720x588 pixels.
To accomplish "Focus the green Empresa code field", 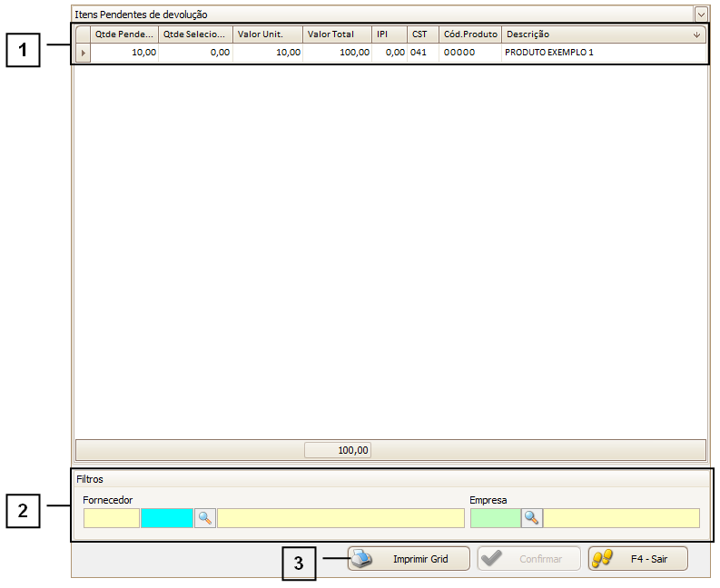I will point(495,518).
